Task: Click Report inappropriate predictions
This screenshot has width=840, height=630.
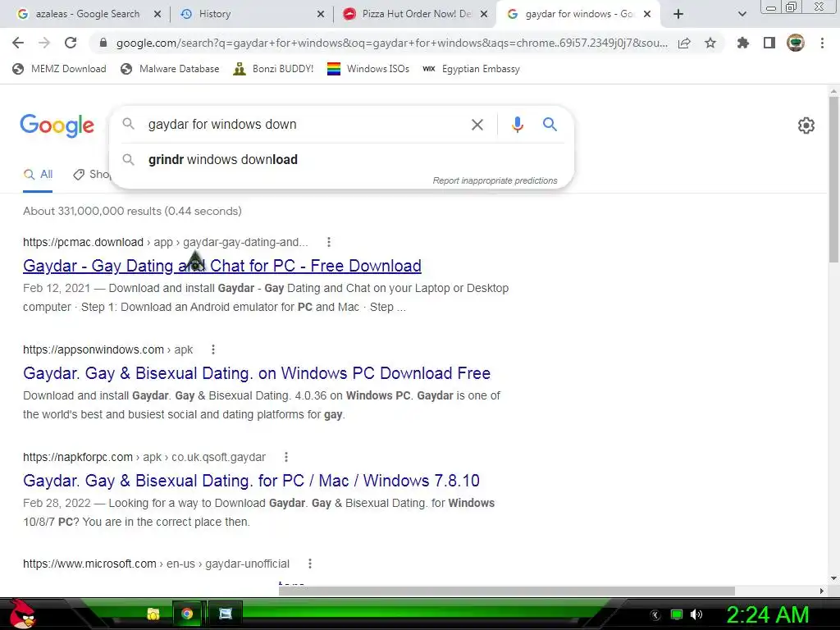Action: [495, 180]
